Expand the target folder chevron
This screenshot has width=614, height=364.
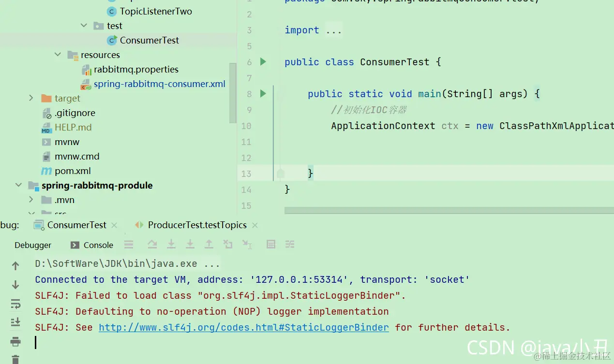[x=31, y=98]
